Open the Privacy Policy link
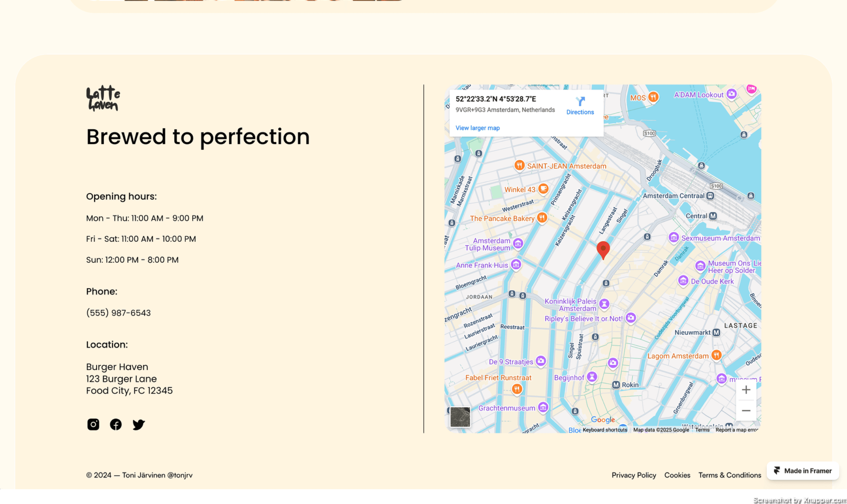 point(634,475)
